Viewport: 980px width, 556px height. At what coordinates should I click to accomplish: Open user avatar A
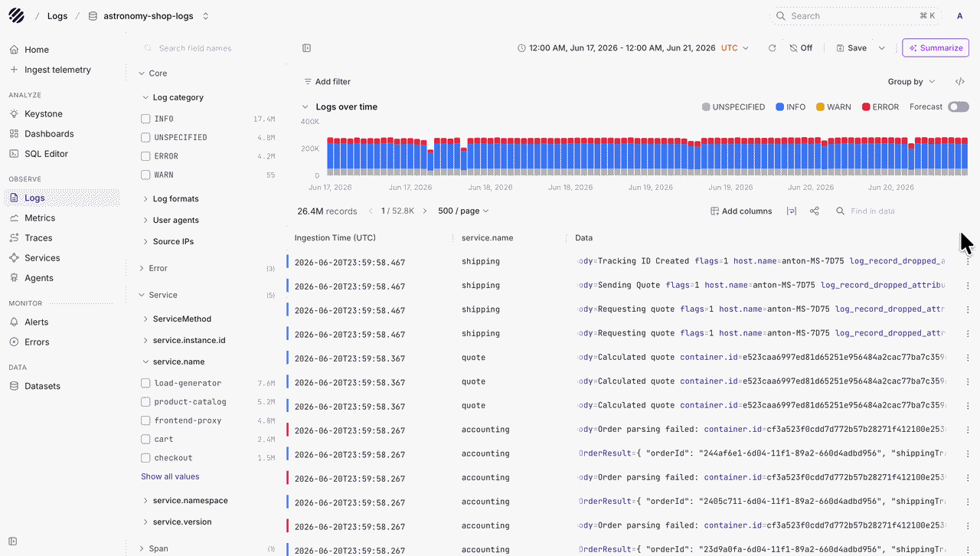click(960, 16)
